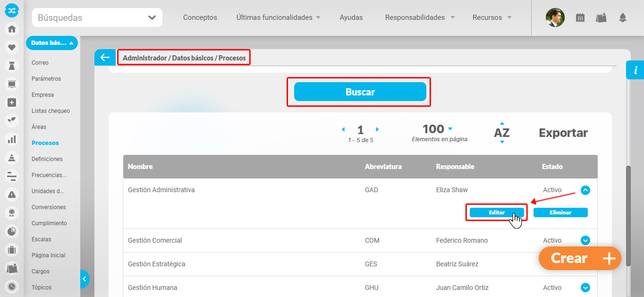The height and width of the screenshot is (297, 644).
Task: Select Áreas in the side menu
Action: 39,127
